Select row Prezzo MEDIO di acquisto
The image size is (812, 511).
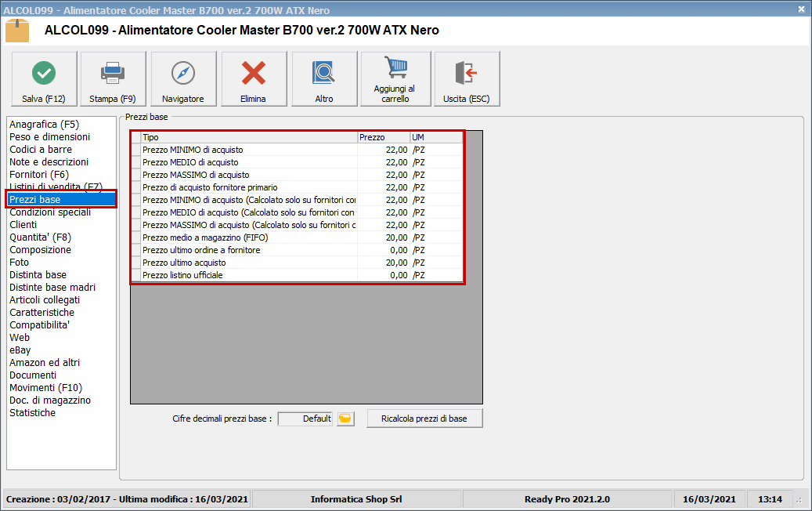[x=298, y=162]
